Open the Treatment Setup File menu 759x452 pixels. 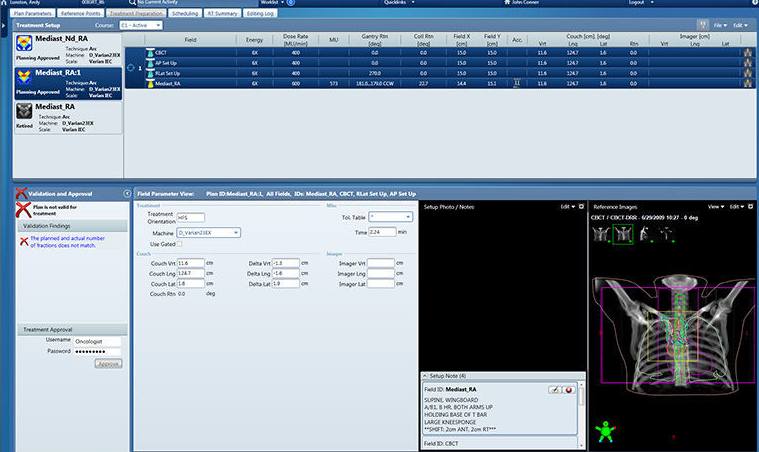[x=720, y=25]
